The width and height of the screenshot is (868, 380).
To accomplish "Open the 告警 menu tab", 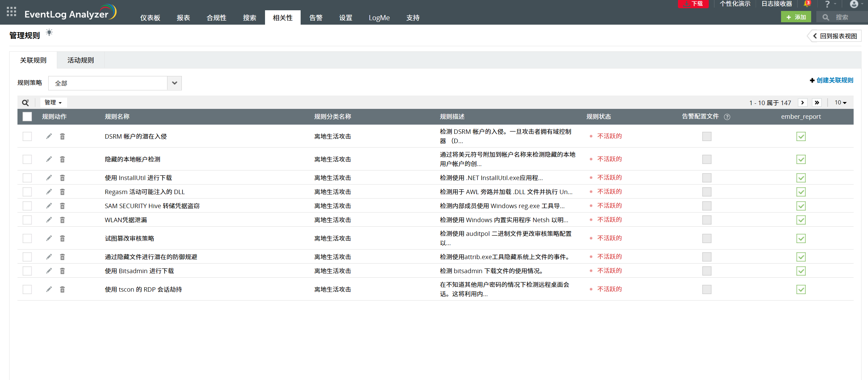I will [x=315, y=18].
